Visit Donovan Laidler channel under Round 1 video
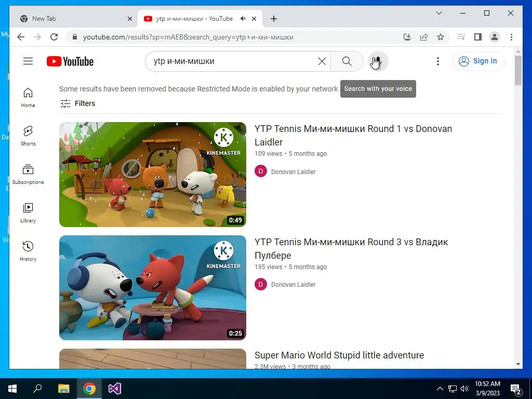Viewport: 532px width, 399px height. coord(294,171)
